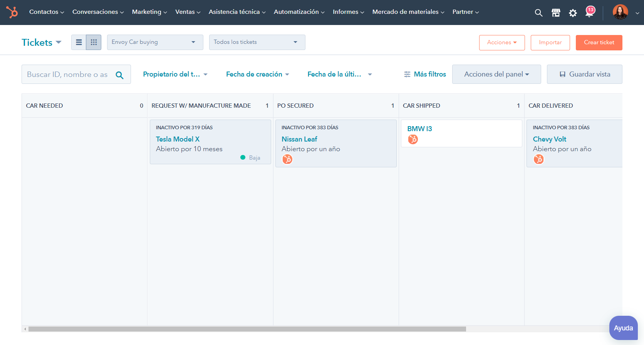
Task: Open the Envoy Car buying pipeline dropdown
Action: pyautogui.click(x=155, y=42)
